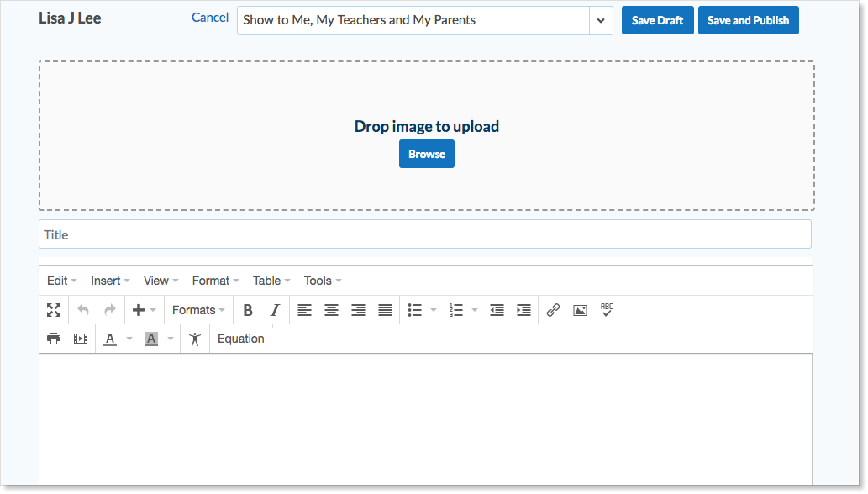Insert a bulleted list

pyautogui.click(x=414, y=310)
